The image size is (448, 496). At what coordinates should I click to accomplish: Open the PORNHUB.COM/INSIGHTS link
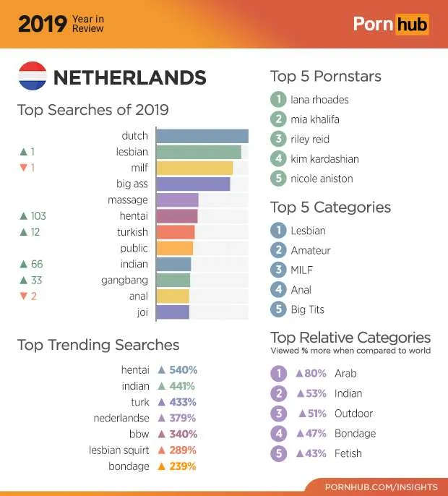tap(381, 486)
